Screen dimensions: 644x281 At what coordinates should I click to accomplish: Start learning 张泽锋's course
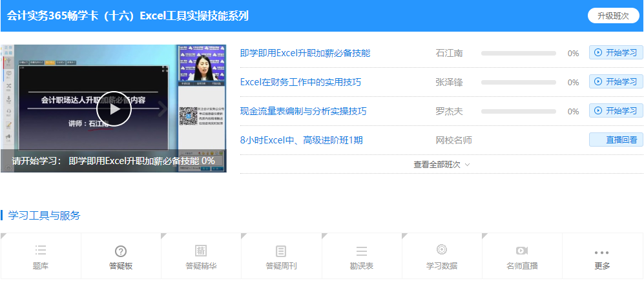coord(616,82)
